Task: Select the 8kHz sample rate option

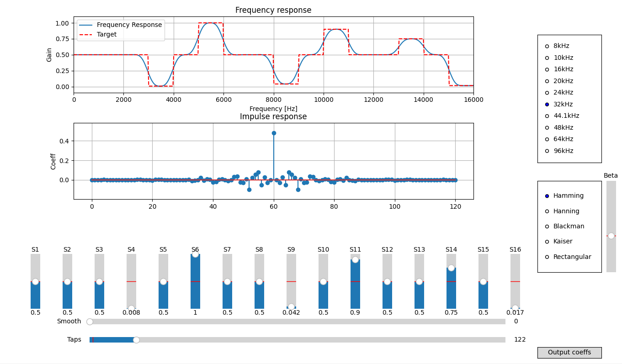Action: coord(547,46)
